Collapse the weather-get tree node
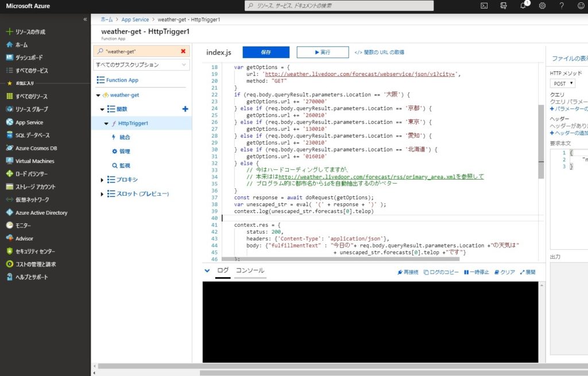Viewport: 588px width, 376px height. [x=98, y=95]
